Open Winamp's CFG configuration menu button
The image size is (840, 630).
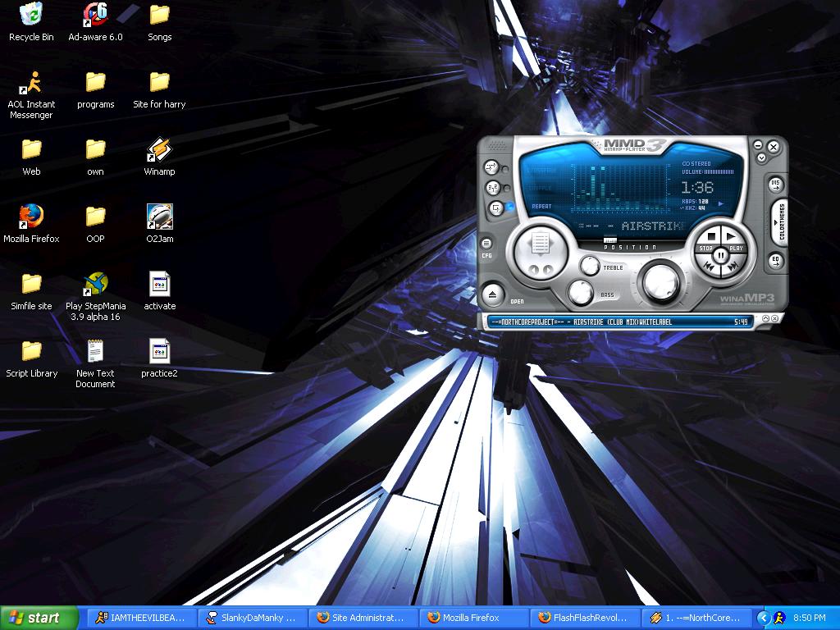coord(486,244)
